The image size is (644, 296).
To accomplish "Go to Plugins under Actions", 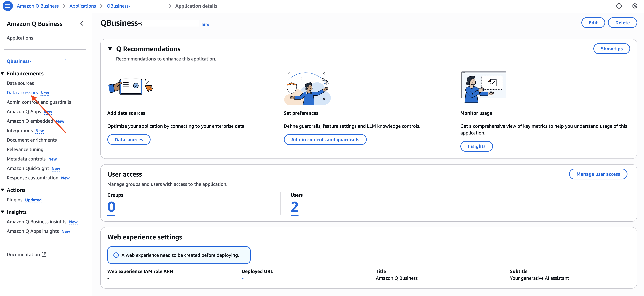I will tap(15, 200).
